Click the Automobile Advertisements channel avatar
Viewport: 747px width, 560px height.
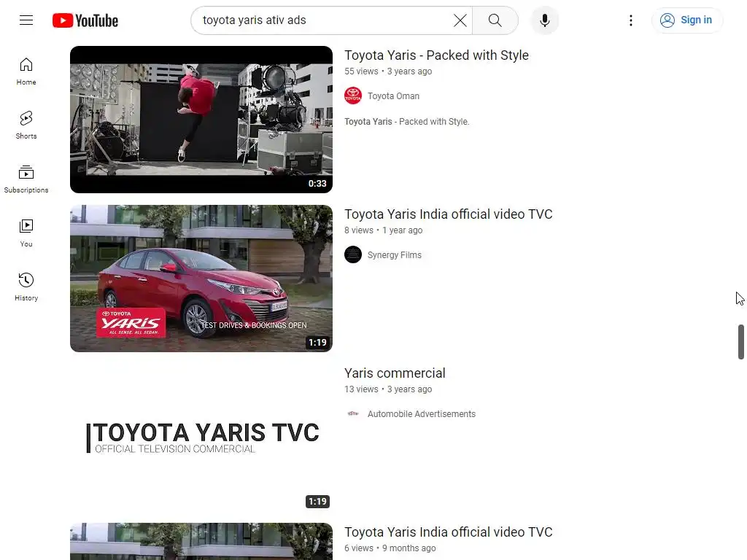(353, 414)
